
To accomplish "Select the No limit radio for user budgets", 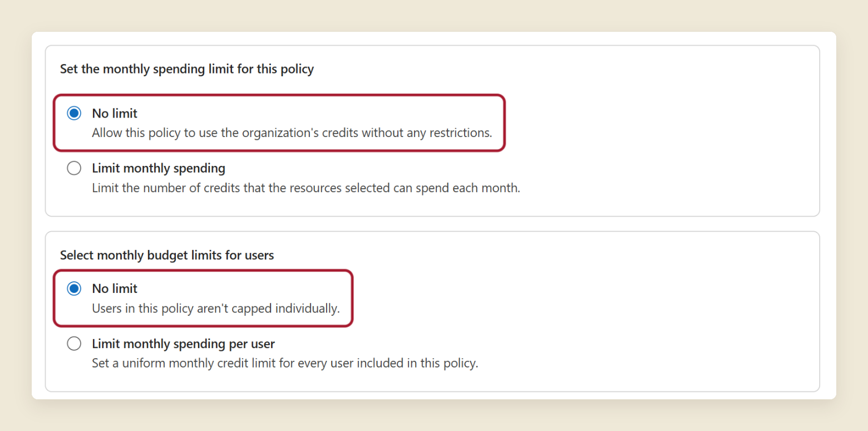I will pos(74,288).
